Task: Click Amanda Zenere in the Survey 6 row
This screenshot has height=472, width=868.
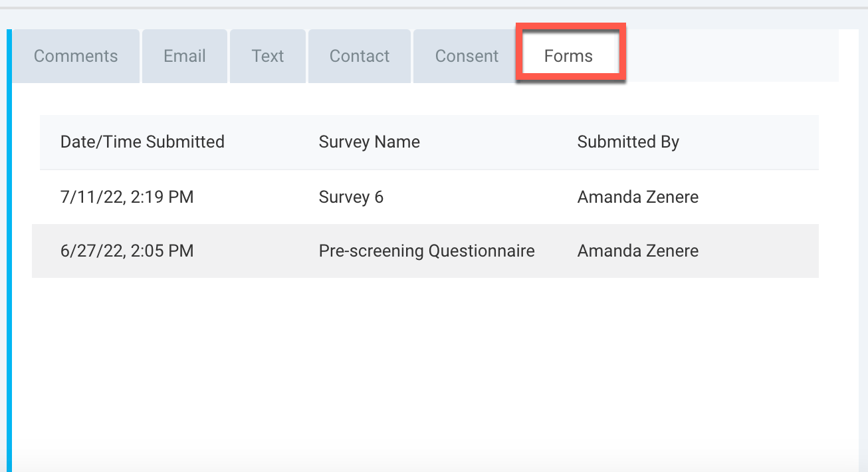Action: pyautogui.click(x=637, y=197)
